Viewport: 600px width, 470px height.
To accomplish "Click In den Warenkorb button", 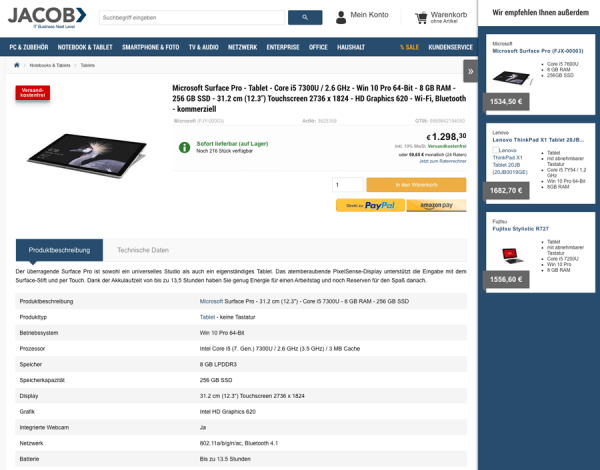I will [416, 185].
